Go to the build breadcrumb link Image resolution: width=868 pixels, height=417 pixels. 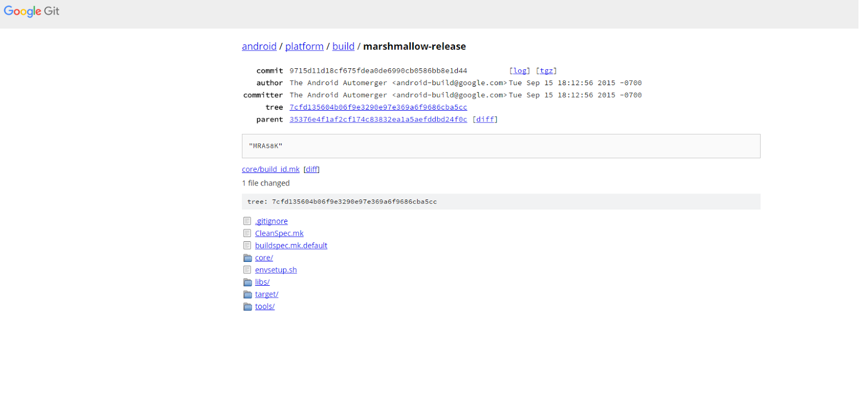coord(343,47)
